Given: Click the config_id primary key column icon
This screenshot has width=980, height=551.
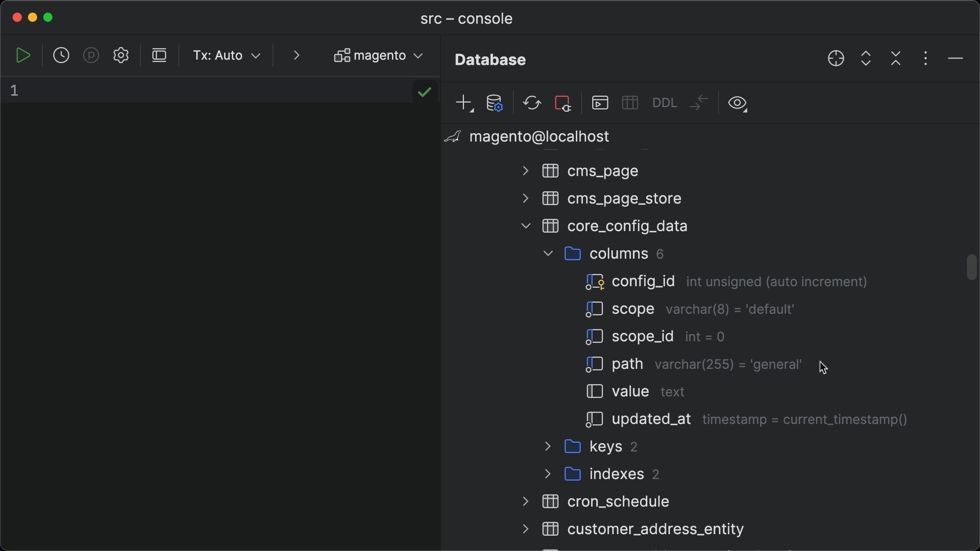Looking at the screenshot, I should [595, 282].
